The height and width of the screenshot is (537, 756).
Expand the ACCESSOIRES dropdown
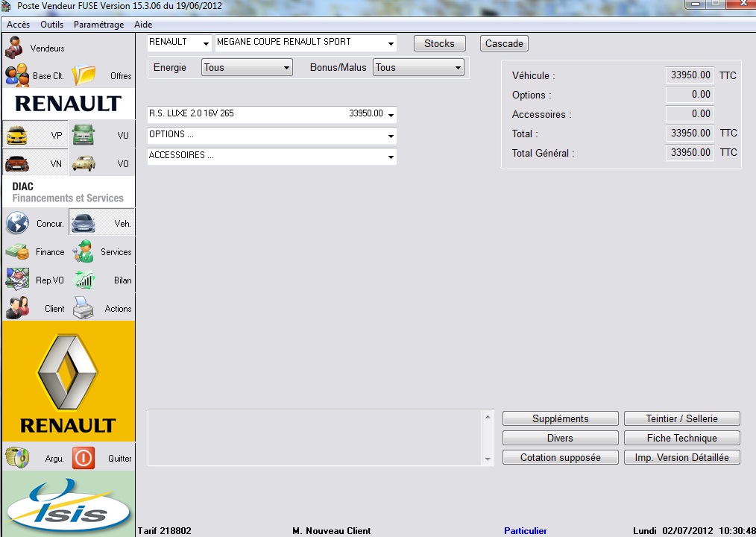click(391, 157)
